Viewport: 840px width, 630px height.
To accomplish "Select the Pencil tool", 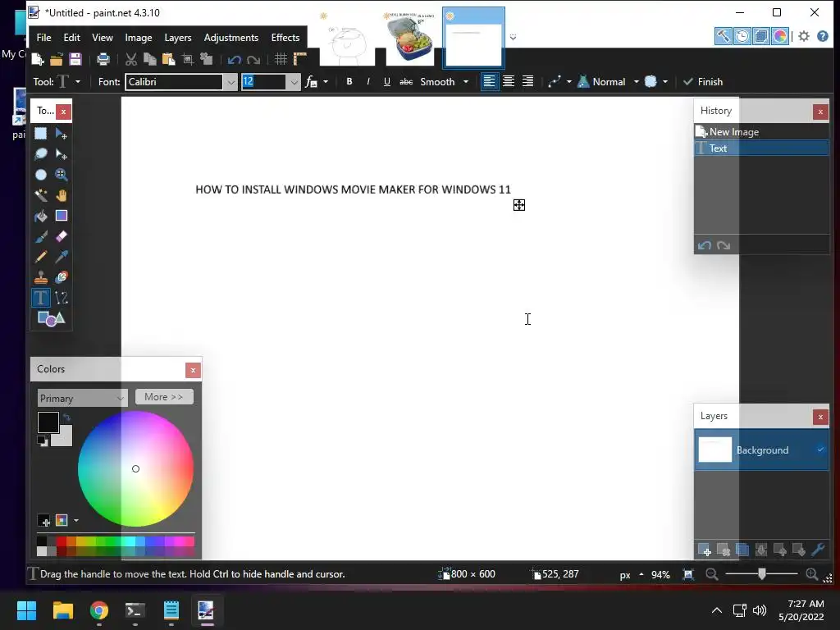I will tap(41, 257).
